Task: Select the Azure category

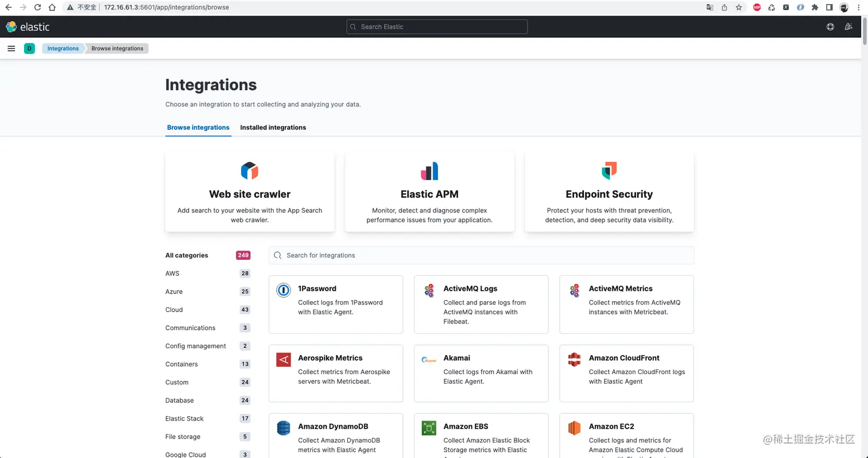Action: click(x=174, y=291)
